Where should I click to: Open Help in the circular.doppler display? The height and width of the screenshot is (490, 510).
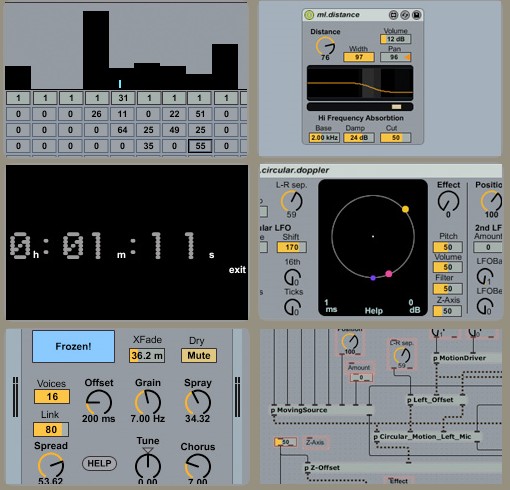click(374, 311)
